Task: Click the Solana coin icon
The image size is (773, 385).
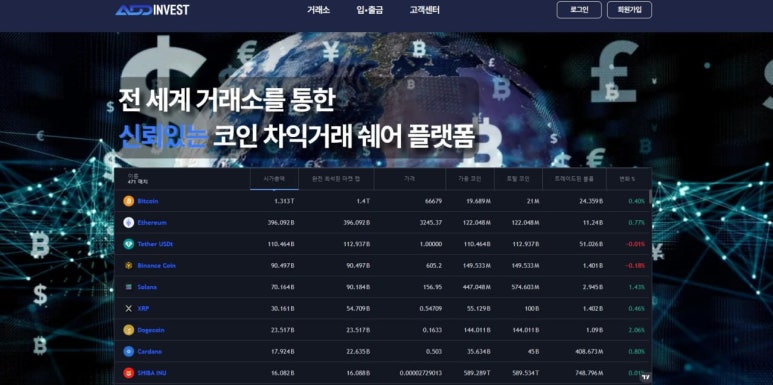Action: coord(129,286)
